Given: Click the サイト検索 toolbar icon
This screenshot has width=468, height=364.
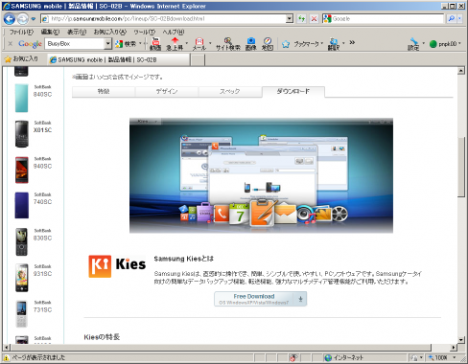Looking at the screenshot, I should [x=228, y=44].
